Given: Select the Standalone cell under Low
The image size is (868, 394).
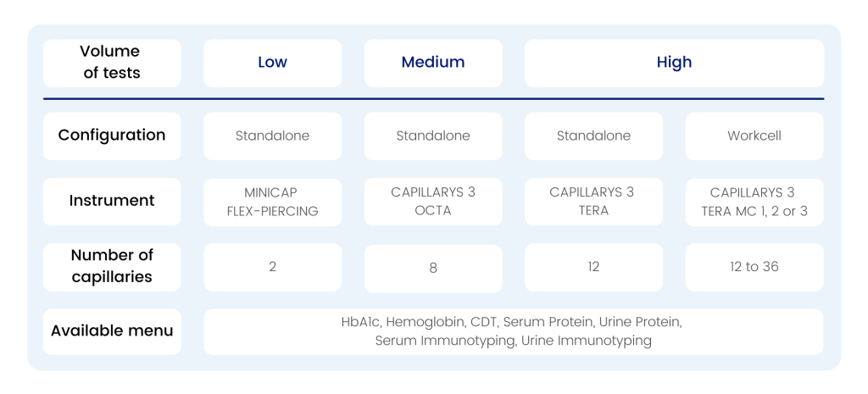Looking at the screenshot, I should pos(272,136).
